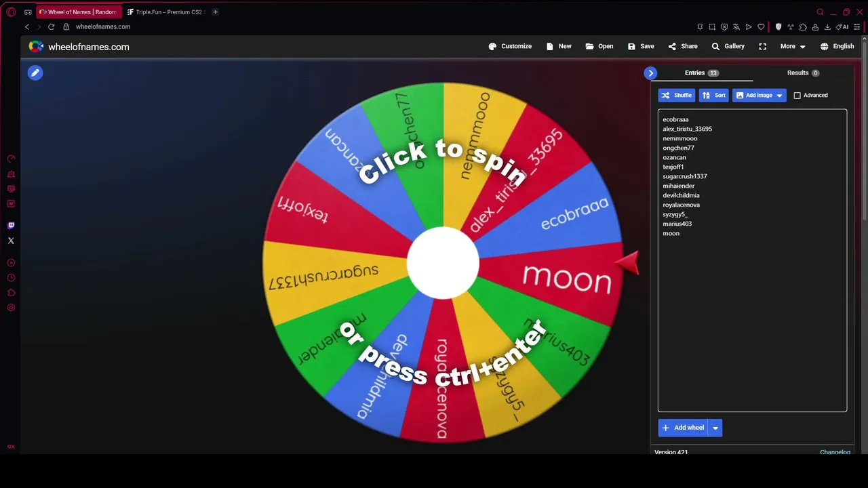Bookmark page with heart icon

click(761, 26)
